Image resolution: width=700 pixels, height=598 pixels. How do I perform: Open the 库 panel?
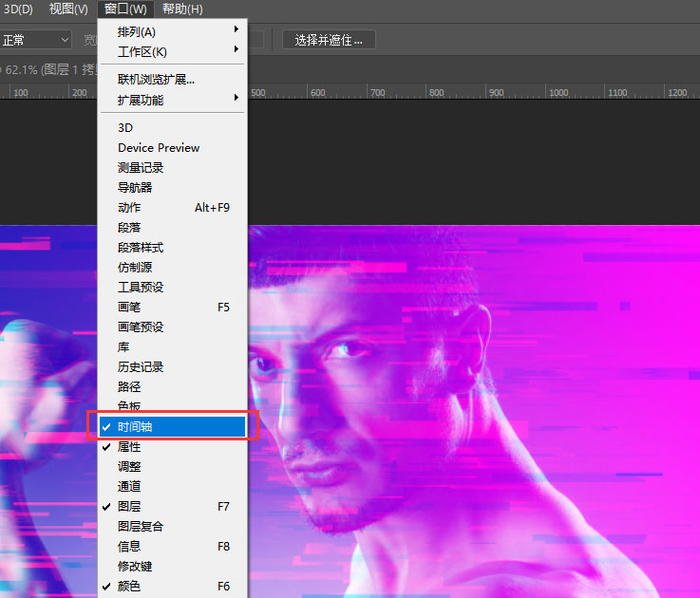pos(172,346)
